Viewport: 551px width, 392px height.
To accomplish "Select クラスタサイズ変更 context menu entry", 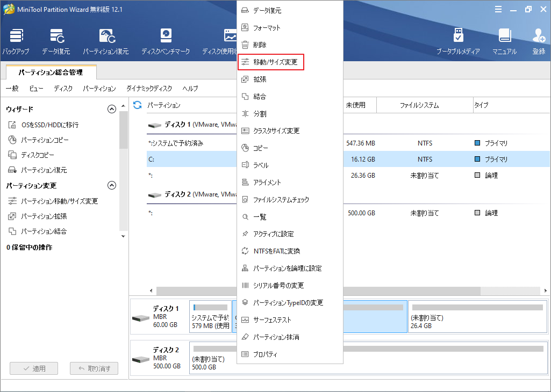I will pos(290,131).
